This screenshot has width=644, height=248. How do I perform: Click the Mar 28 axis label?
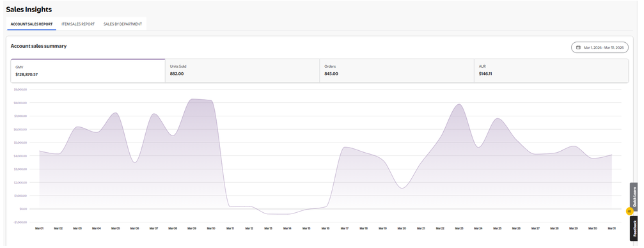[x=555, y=228]
